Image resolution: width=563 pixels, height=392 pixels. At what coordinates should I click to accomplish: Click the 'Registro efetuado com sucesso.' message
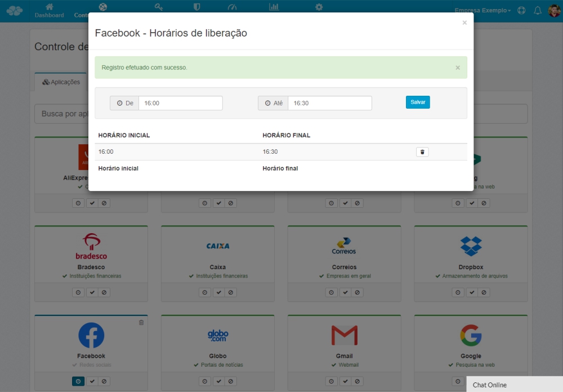[x=144, y=68]
